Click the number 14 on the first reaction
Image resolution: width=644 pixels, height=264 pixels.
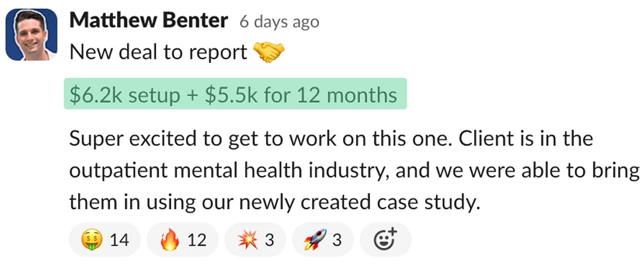[x=119, y=240]
